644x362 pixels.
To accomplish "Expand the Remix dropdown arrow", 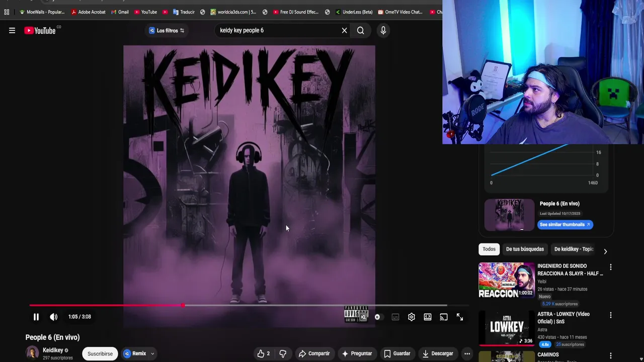I will click(x=152, y=353).
